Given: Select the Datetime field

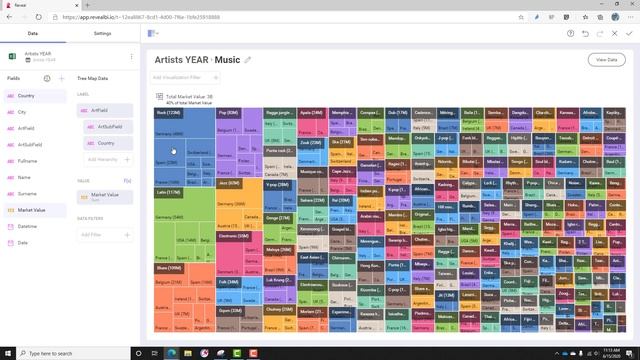Looking at the screenshot, I should click(x=35, y=227).
